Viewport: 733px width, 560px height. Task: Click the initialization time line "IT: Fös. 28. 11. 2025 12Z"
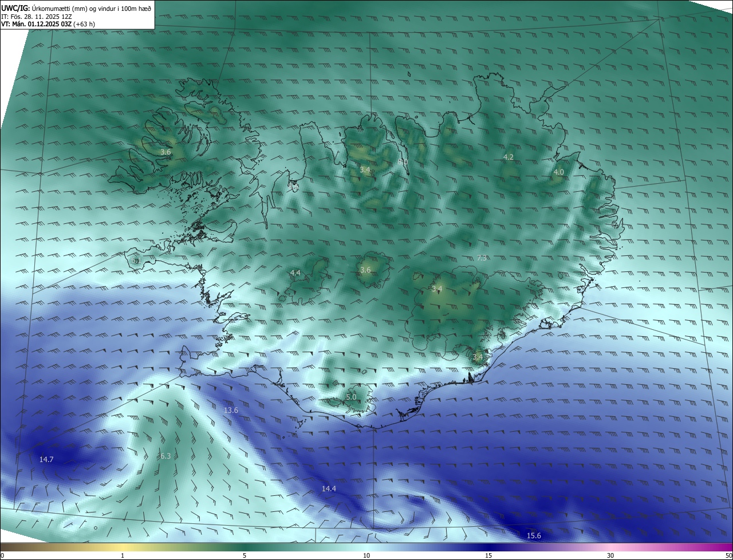[37, 17]
